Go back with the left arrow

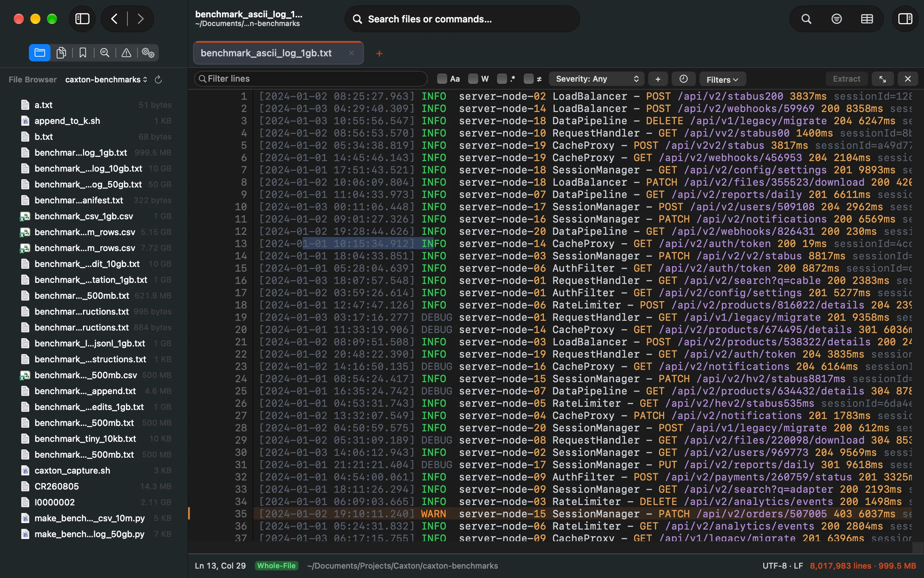click(114, 19)
